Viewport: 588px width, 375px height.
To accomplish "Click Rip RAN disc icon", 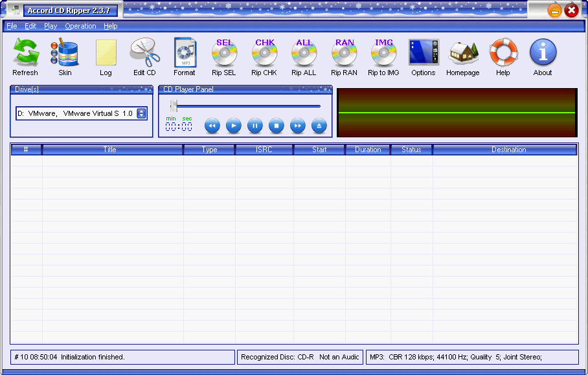I will pos(344,53).
